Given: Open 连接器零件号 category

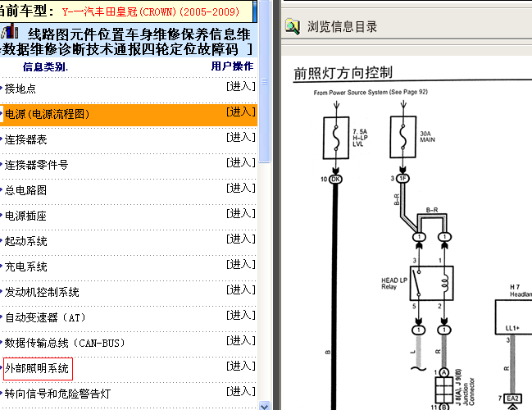Looking at the screenshot, I should [36, 166].
